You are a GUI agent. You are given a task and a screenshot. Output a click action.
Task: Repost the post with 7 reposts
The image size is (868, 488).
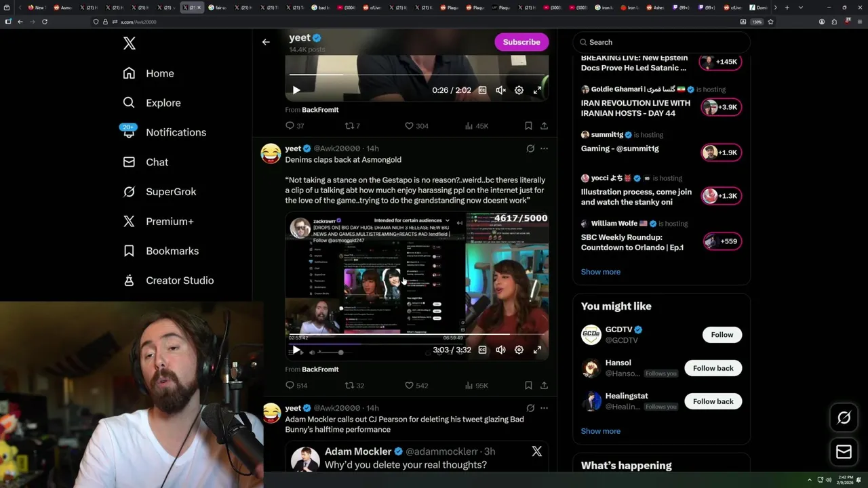[353, 126]
